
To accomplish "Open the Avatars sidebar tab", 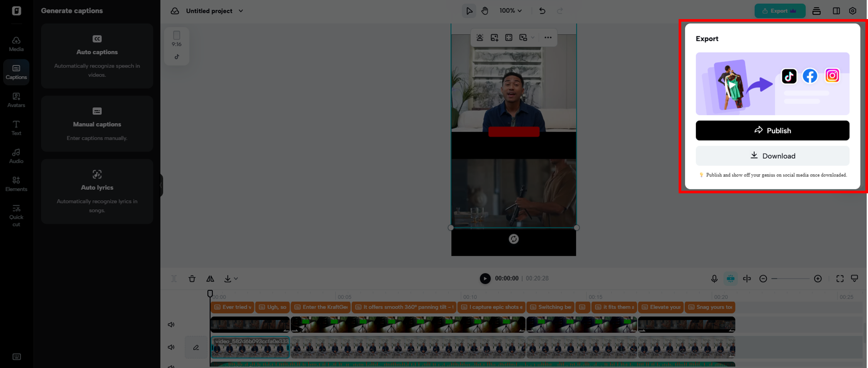I will (x=16, y=100).
